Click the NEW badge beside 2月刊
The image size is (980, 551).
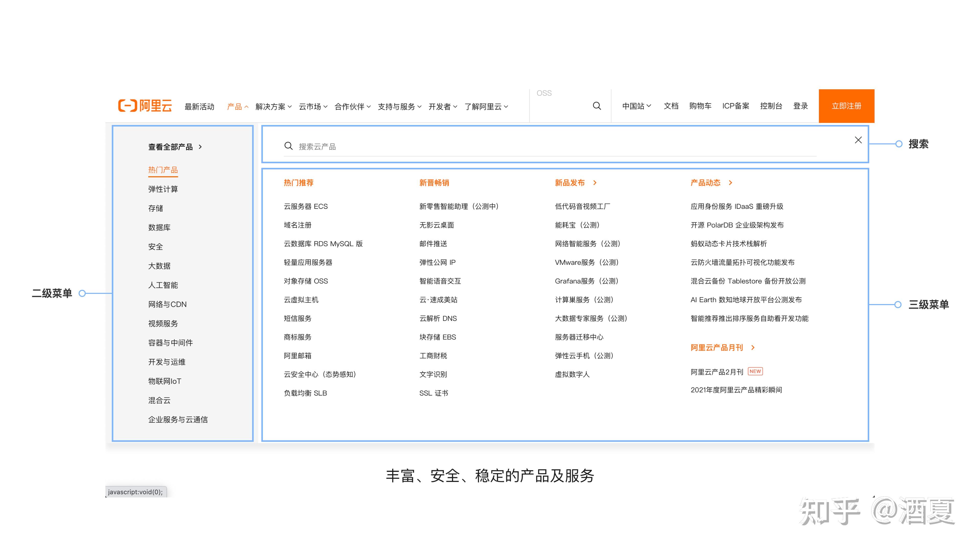755,371
